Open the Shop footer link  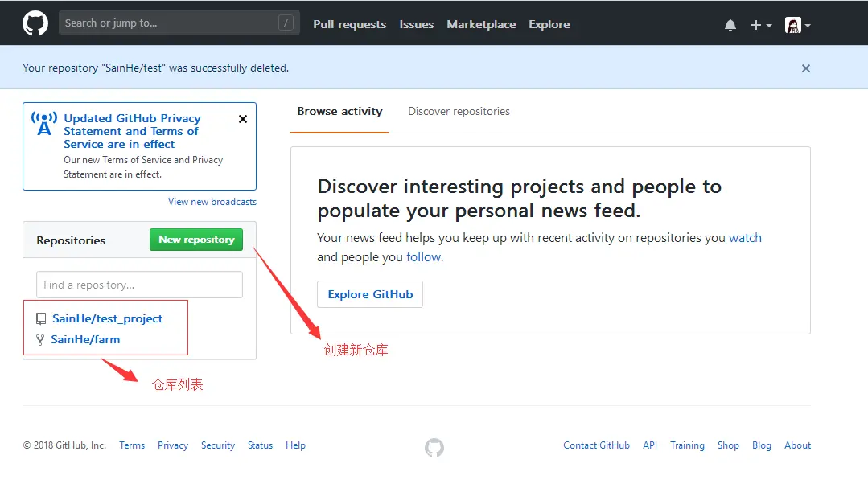728,445
